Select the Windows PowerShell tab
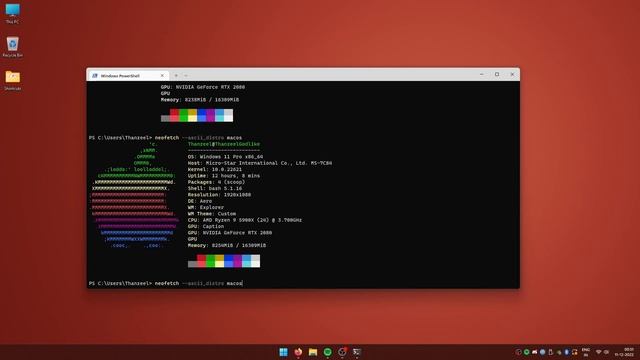This screenshot has height=360, width=640. (x=128, y=76)
